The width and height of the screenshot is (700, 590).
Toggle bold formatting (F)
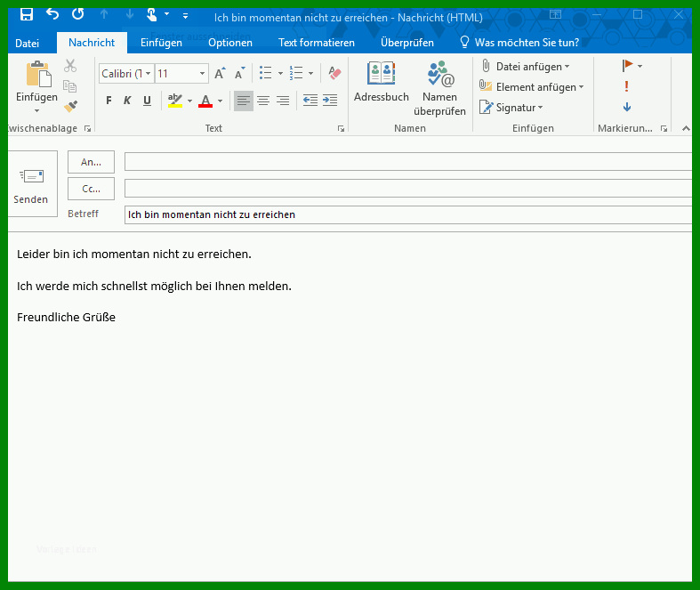[109, 101]
